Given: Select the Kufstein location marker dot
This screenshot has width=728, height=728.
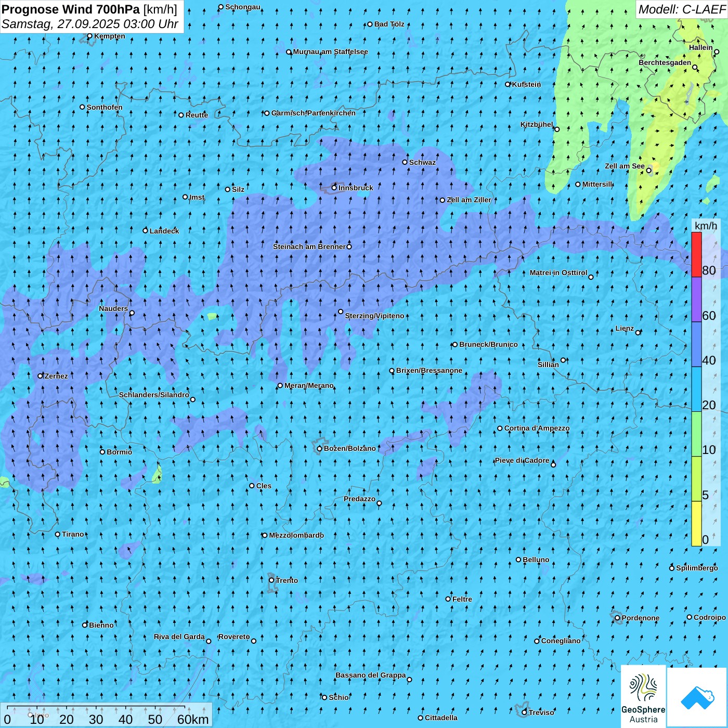Looking at the screenshot, I should (x=508, y=84).
